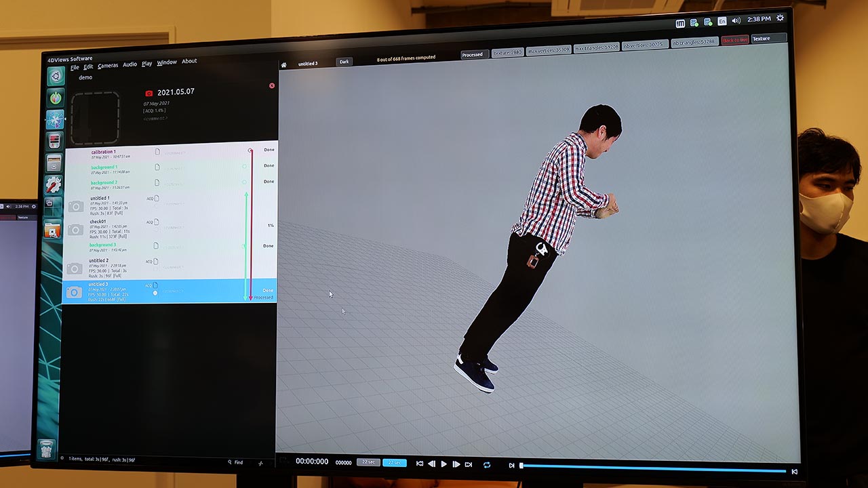Click the drawer cabinet dock icon
Image resolution: width=868 pixels, height=488 pixels.
tap(54, 163)
